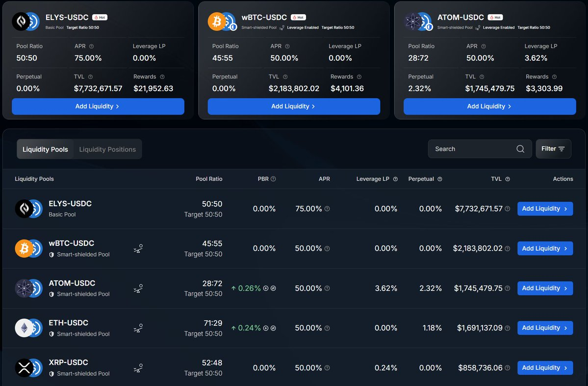Add Liquidity on the wBTC-USDC card
The height and width of the screenshot is (386, 588).
pos(294,106)
